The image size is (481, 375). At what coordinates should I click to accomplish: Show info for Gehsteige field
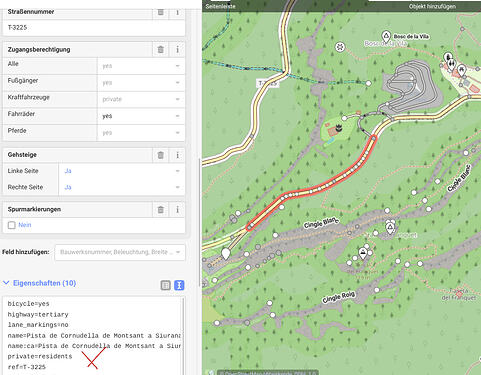(177, 155)
